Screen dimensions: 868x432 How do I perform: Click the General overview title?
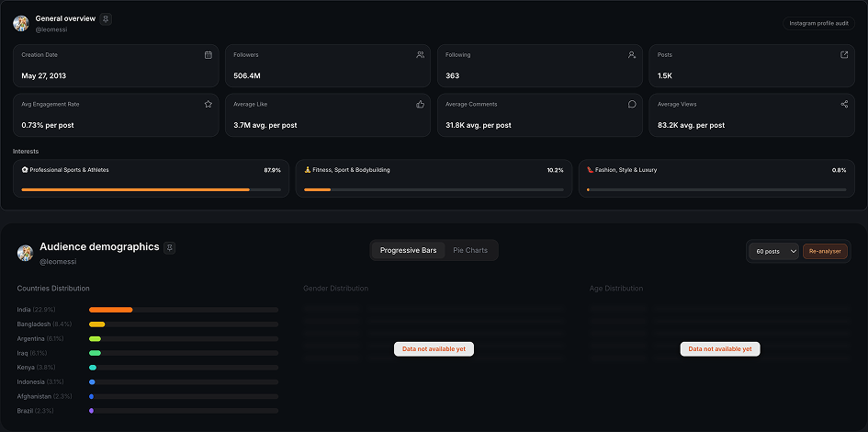tap(65, 18)
